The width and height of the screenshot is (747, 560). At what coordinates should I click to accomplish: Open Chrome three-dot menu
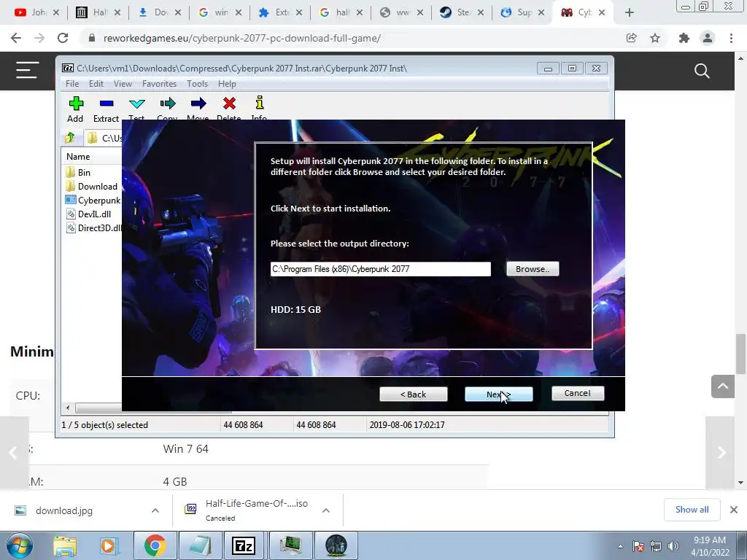731,38
